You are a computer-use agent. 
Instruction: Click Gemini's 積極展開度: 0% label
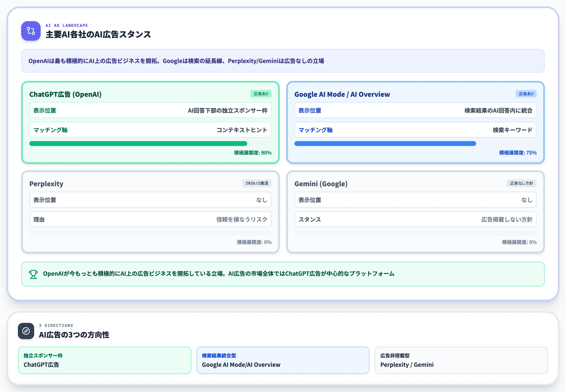(x=519, y=242)
